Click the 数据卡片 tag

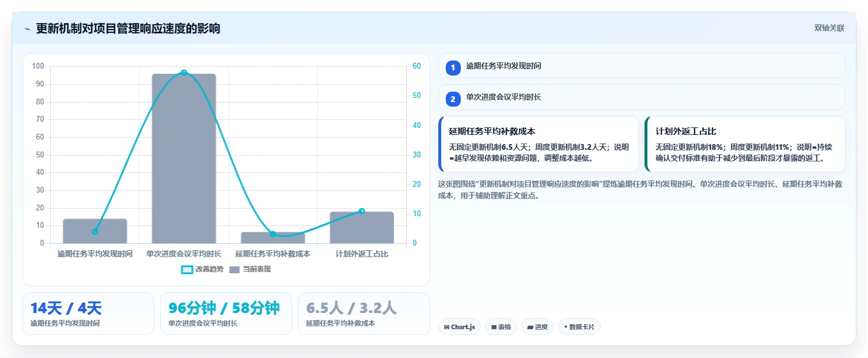click(579, 327)
